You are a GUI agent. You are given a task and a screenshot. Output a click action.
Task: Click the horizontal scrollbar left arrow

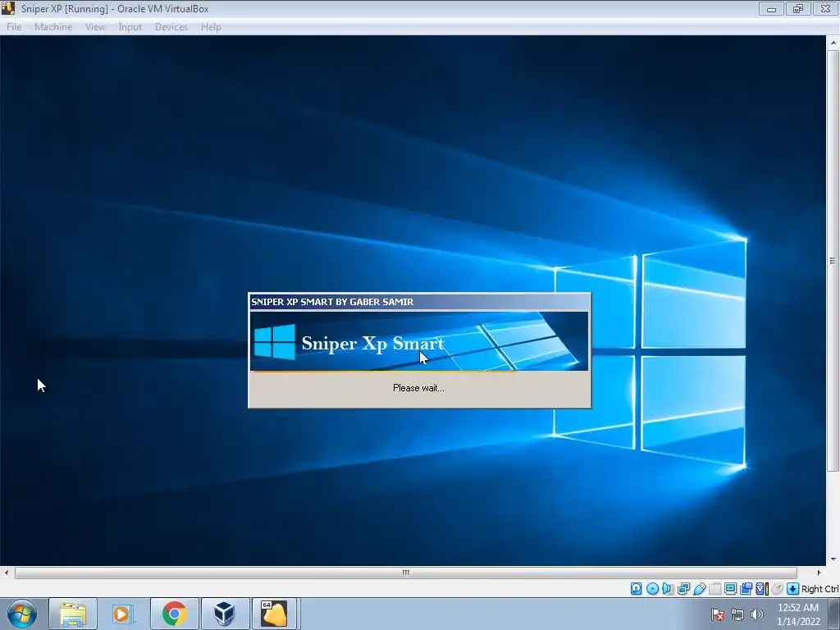[x=6, y=573]
